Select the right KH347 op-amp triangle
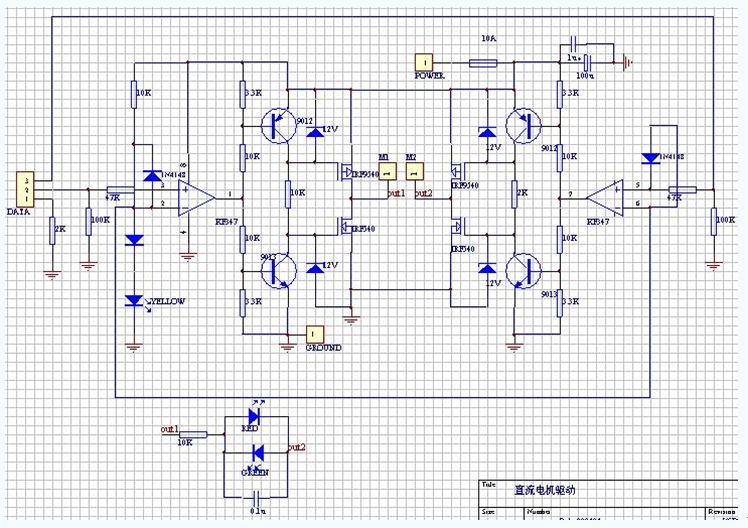The height and width of the screenshot is (528, 748). (606, 194)
